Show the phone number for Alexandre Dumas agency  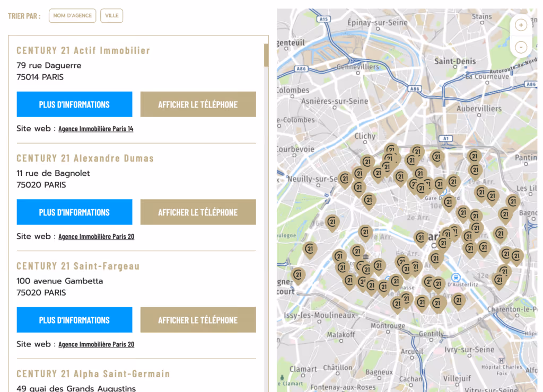tap(198, 212)
